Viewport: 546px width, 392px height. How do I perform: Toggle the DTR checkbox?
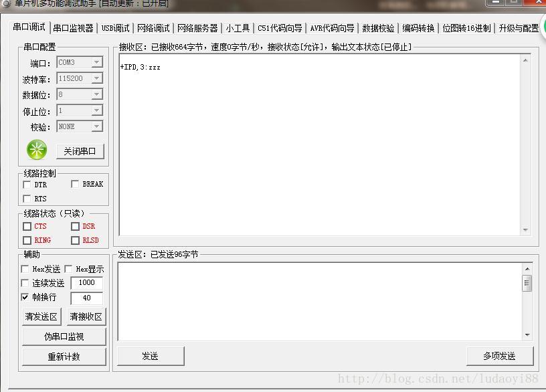(x=27, y=185)
